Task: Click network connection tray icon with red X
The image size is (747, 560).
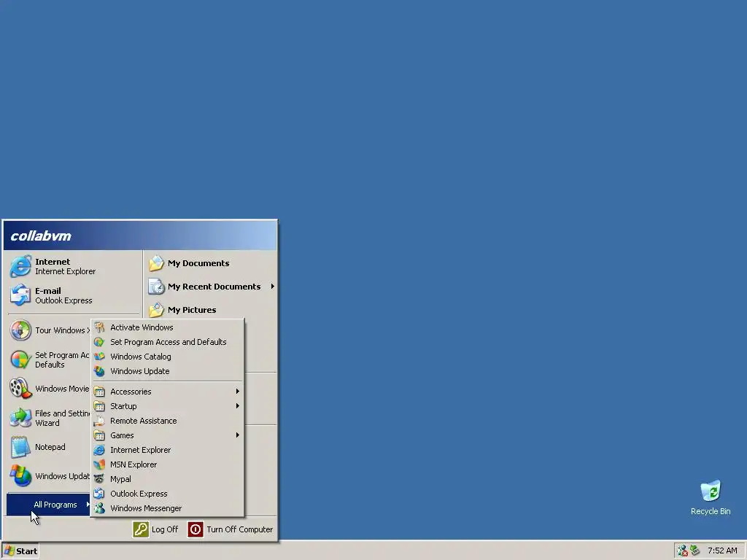Action: (x=683, y=551)
